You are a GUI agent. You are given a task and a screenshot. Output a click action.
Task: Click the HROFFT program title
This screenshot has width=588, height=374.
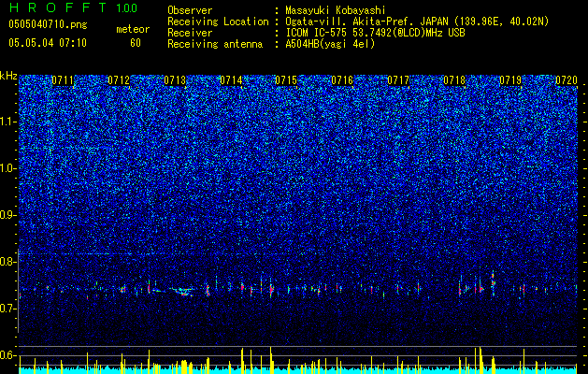[x=58, y=7]
